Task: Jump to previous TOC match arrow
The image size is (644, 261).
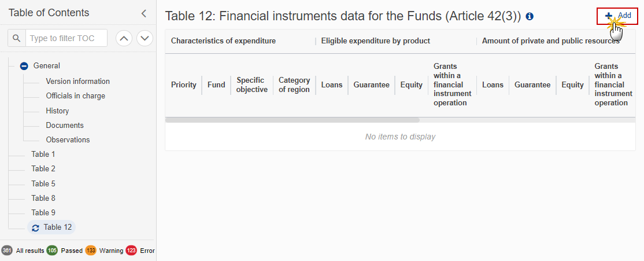Action: (x=124, y=38)
